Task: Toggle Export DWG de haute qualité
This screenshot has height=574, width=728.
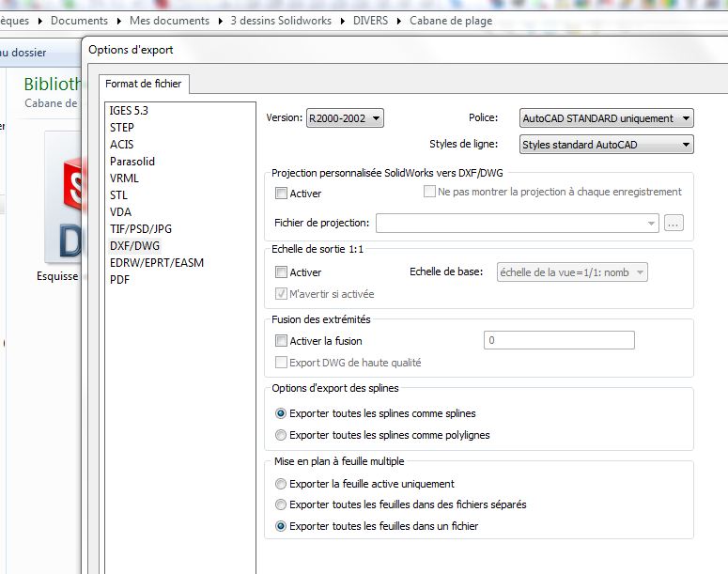Action: tap(281, 363)
